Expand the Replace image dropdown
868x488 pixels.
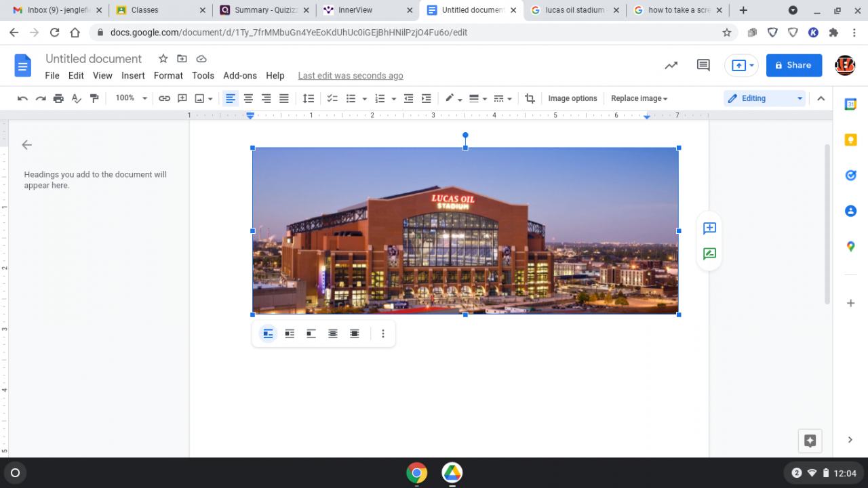(x=639, y=98)
